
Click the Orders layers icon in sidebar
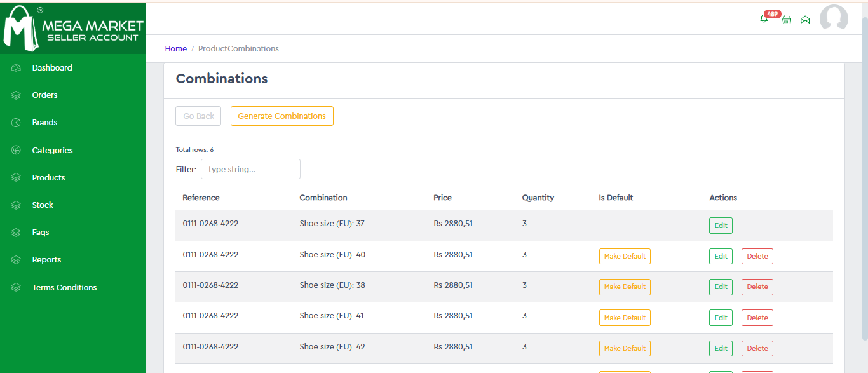click(17, 95)
